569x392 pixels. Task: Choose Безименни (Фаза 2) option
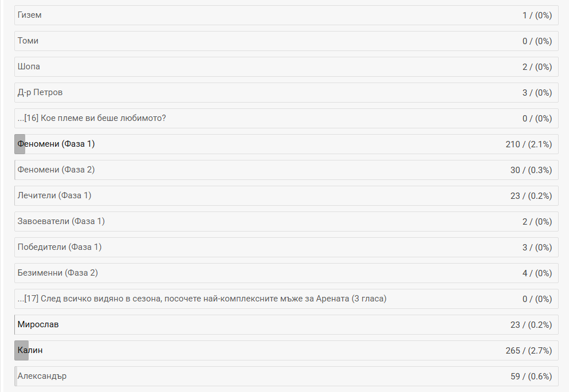tap(286, 273)
